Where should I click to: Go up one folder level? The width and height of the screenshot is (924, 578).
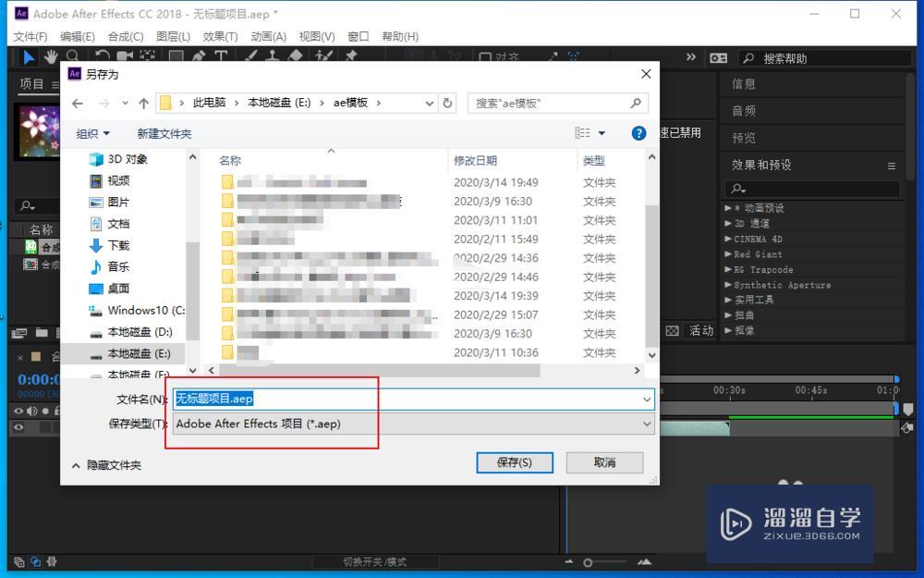(x=143, y=104)
